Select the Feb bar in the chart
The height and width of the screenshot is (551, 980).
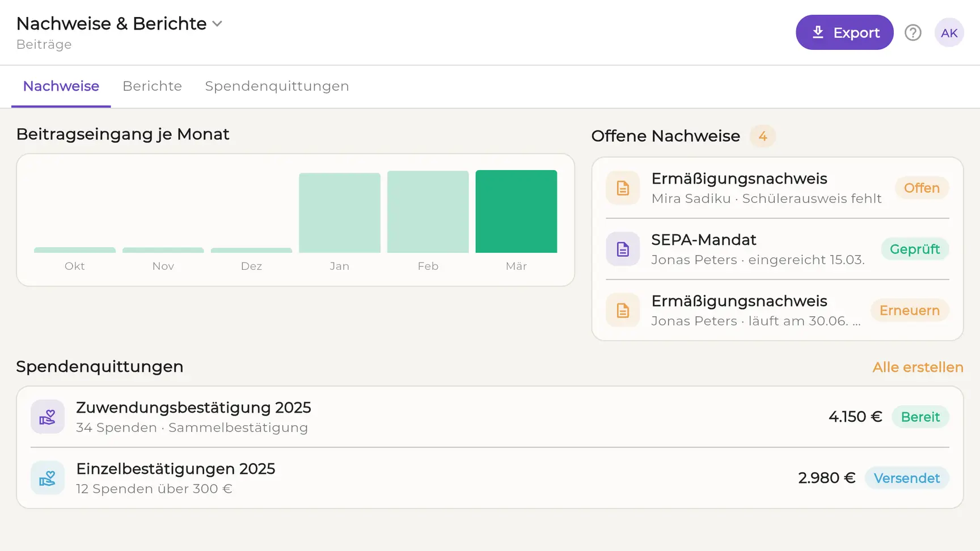[x=428, y=212]
